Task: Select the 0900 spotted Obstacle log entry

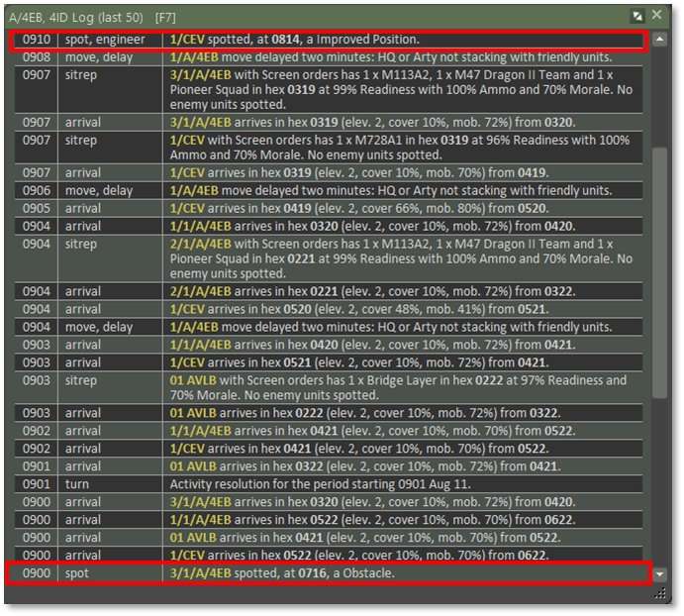Action: click(x=327, y=573)
